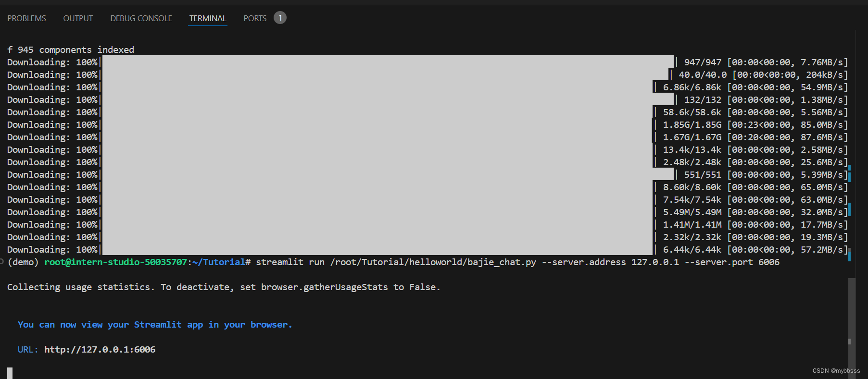This screenshot has width=868, height=379.
Task: Click the 1.41M/1.41M download stats
Action: [755, 224]
